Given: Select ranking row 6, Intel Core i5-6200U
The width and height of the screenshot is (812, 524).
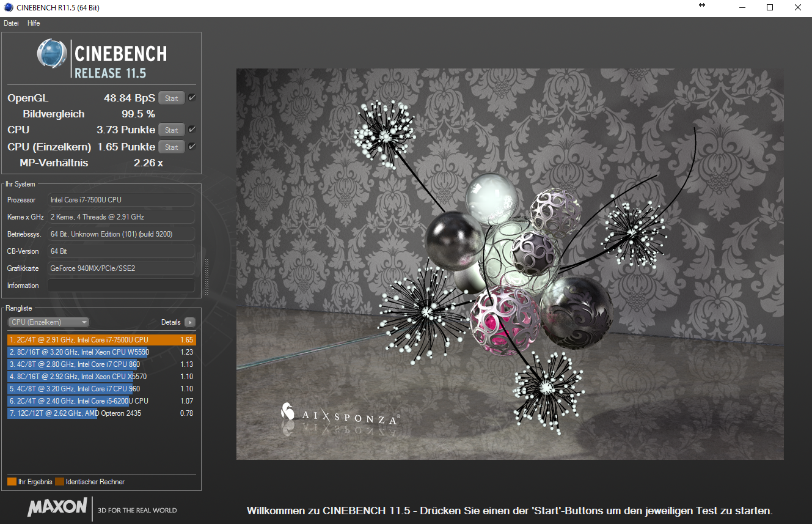Looking at the screenshot, I should (101, 401).
